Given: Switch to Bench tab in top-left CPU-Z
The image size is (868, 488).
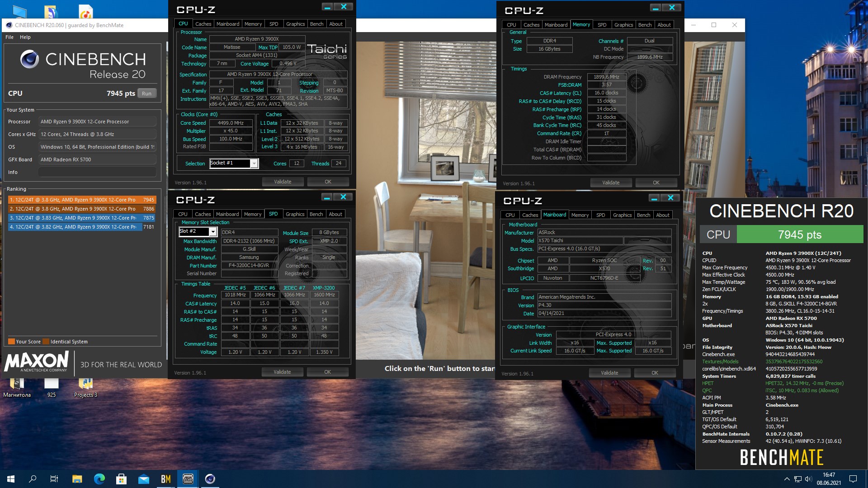Looking at the screenshot, I should (x=316, y=24).
